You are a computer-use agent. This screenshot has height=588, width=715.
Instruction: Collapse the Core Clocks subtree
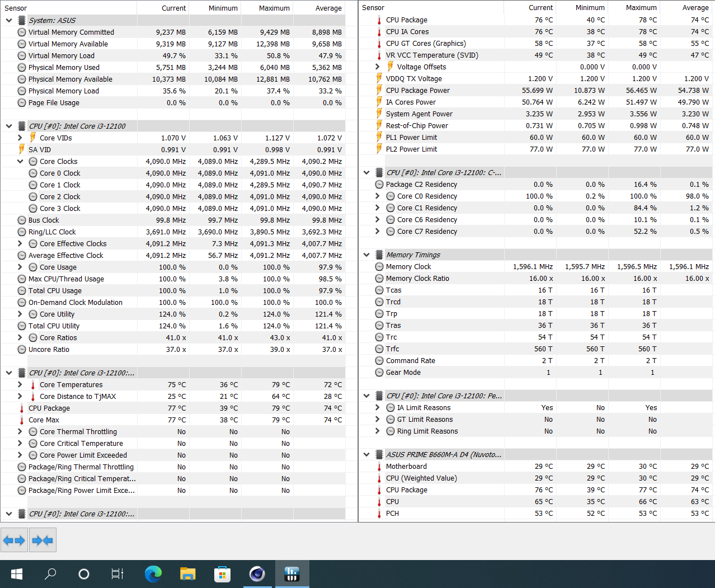[20, 161]
